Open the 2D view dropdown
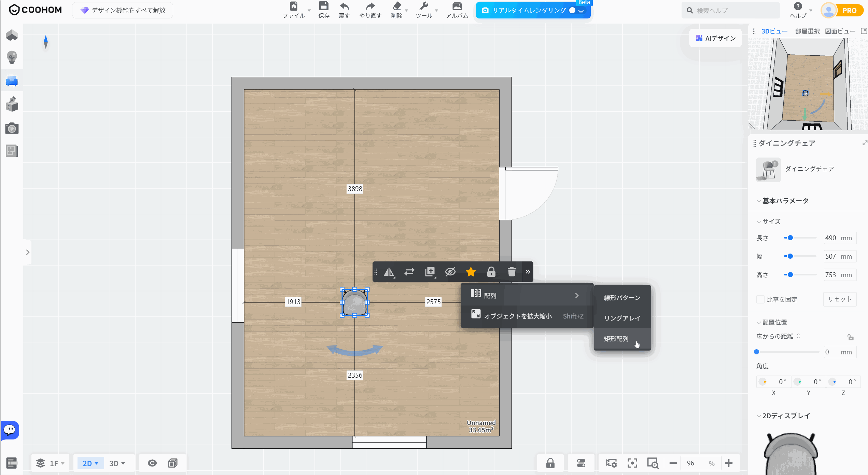Screen dimensions: 868x475 point(90,463)
